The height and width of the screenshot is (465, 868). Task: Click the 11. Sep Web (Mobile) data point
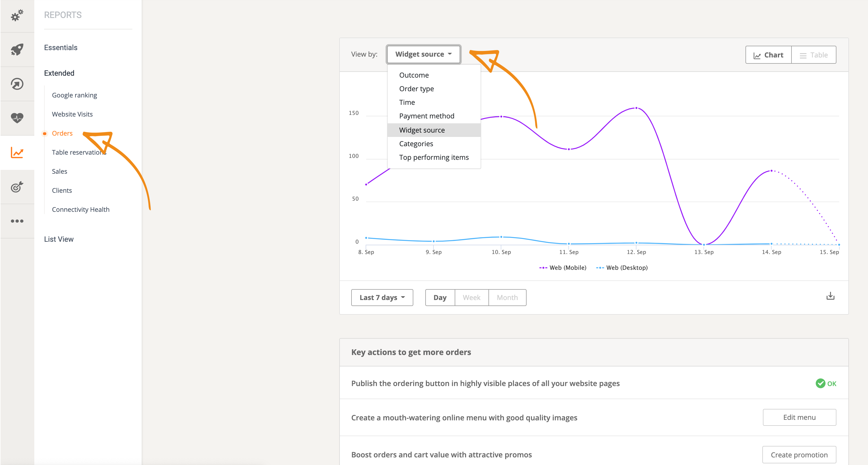[x=569, y=149]
